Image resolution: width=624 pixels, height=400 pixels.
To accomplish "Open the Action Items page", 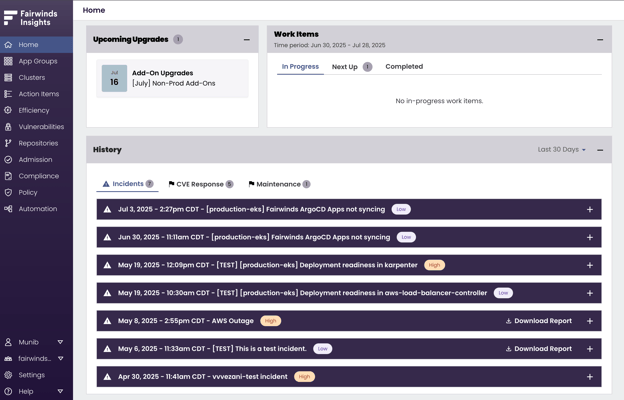I will pos(36,94).
